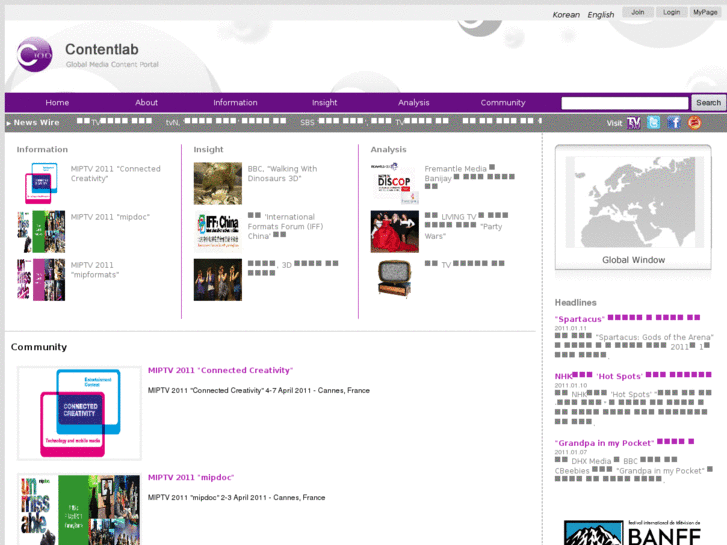Open the Insight menu item
The height and width of the screenshot is (545, 727).
tap(325, 103)
